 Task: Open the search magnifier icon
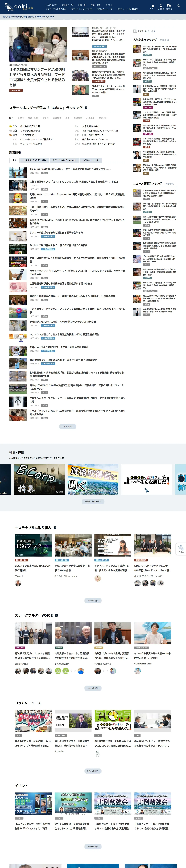pyautogui.click(x=179, y=6)
